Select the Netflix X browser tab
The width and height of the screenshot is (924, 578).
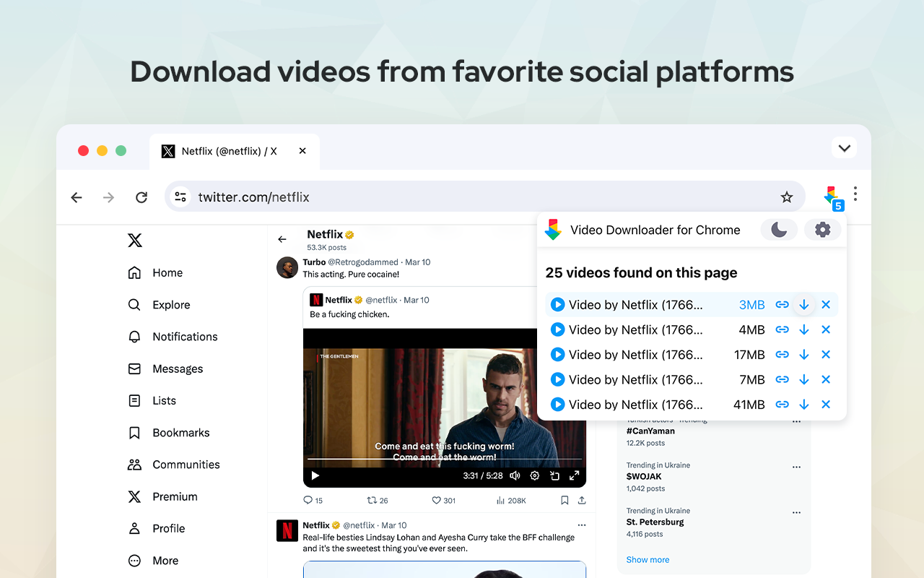(229, 151)
